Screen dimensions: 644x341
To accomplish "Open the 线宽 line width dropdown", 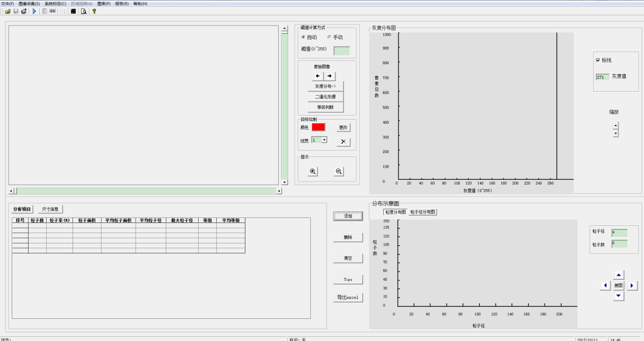I will click(x=324, y=140).
